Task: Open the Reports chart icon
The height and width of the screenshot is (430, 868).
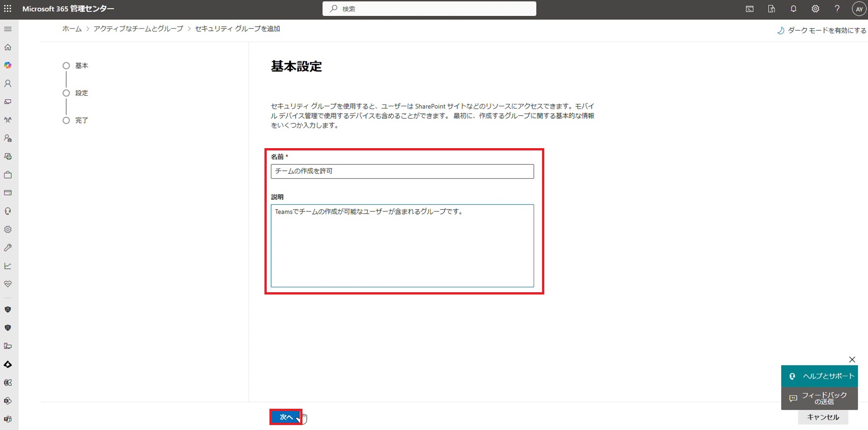Action: coord(8,266)
